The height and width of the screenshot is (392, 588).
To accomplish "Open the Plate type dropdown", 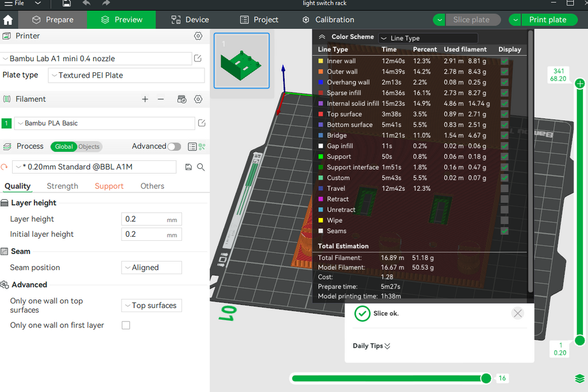I will [126, 75].
